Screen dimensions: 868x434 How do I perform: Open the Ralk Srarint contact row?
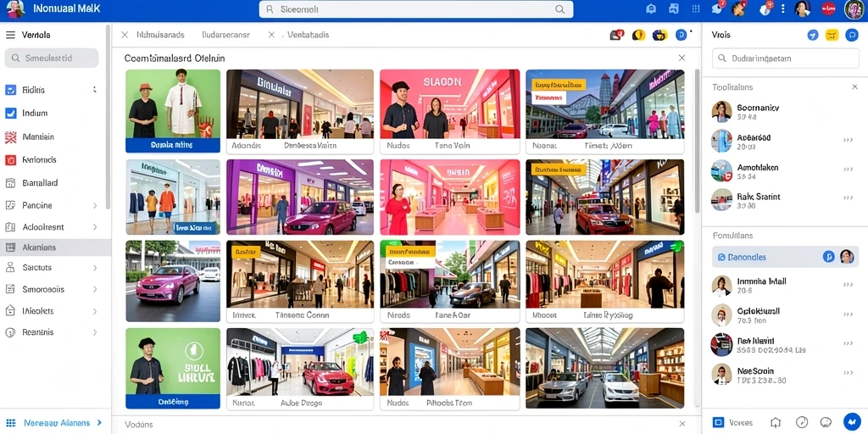(x=785, y=200)
